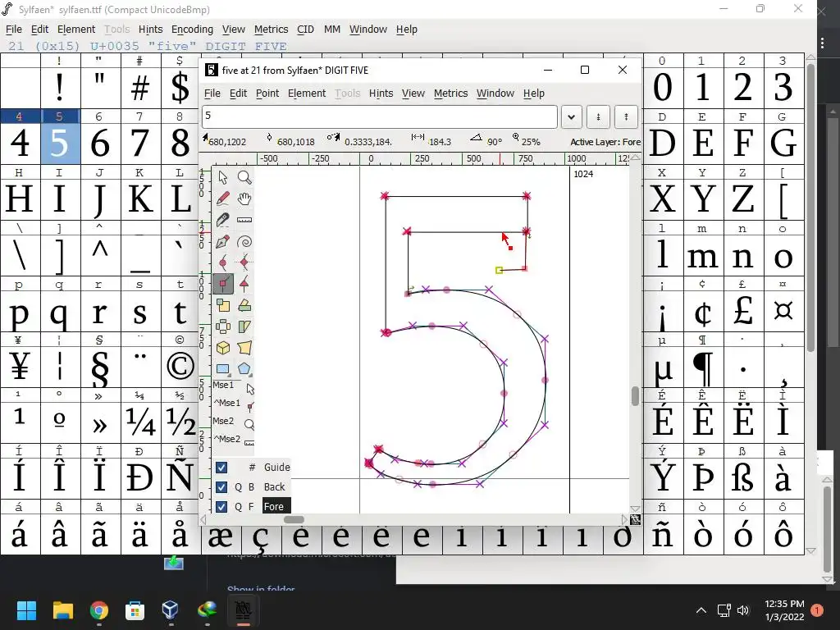Image resolution: width=840 pixels, height=630 pixels.
Task: Open main window Window menu
Action: 368,30
